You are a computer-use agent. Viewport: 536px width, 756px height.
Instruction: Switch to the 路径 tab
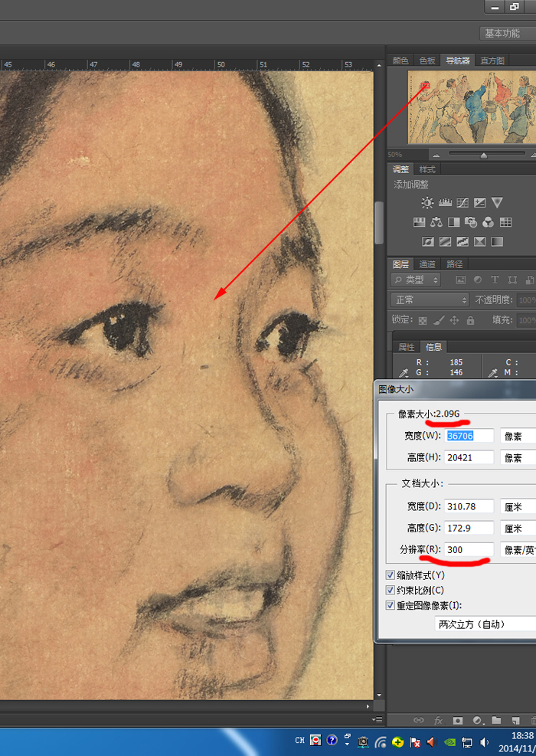point(454,264)
